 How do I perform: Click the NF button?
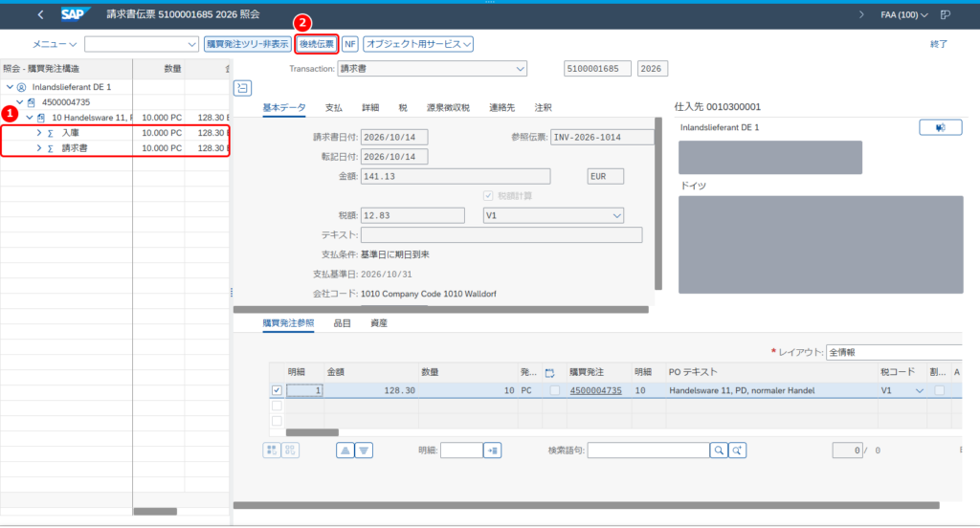350,44
